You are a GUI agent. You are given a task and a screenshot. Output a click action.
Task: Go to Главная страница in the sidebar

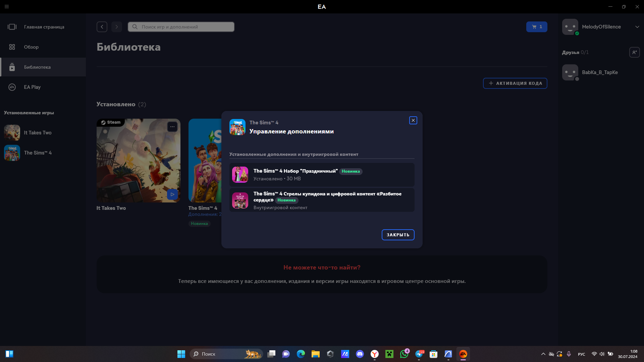click(x=43, y=27)
